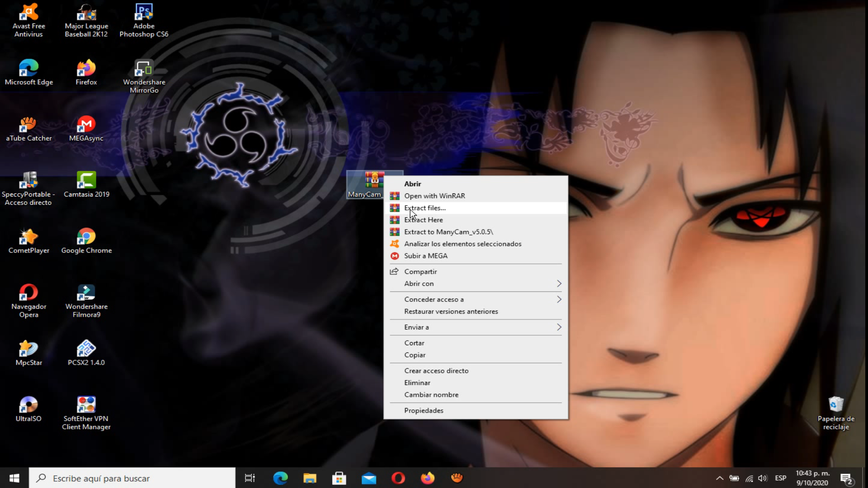Open the aTube Catcher desktop icon

coord(28,125)
